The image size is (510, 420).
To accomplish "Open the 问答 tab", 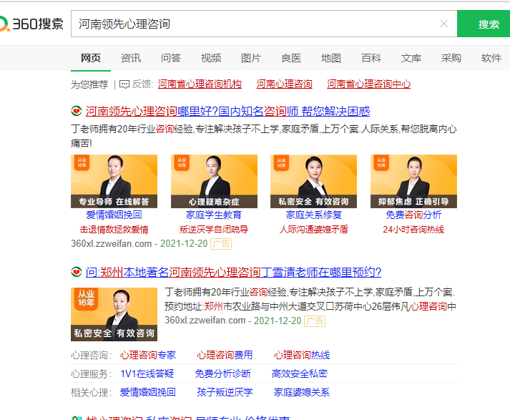I will (171, 58).
